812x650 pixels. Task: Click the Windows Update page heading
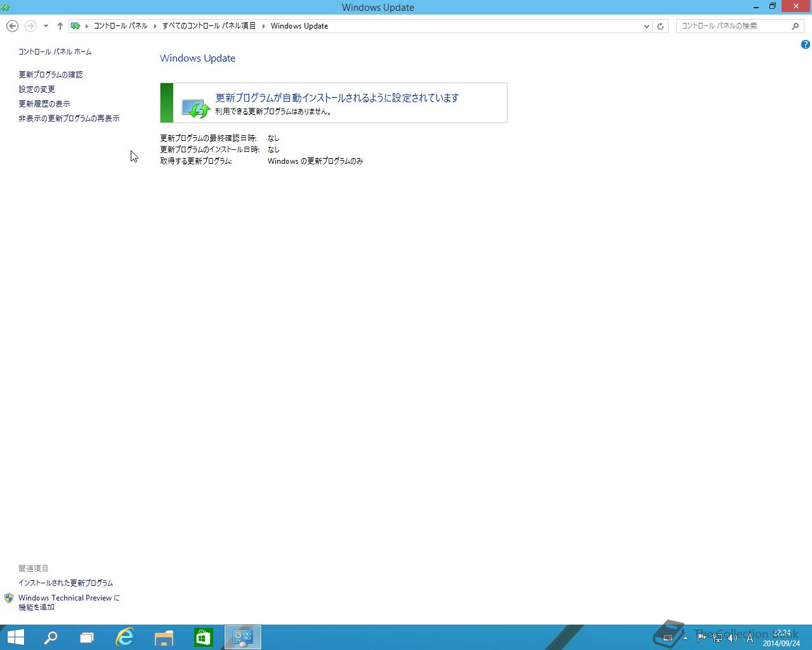coord(198,58)
